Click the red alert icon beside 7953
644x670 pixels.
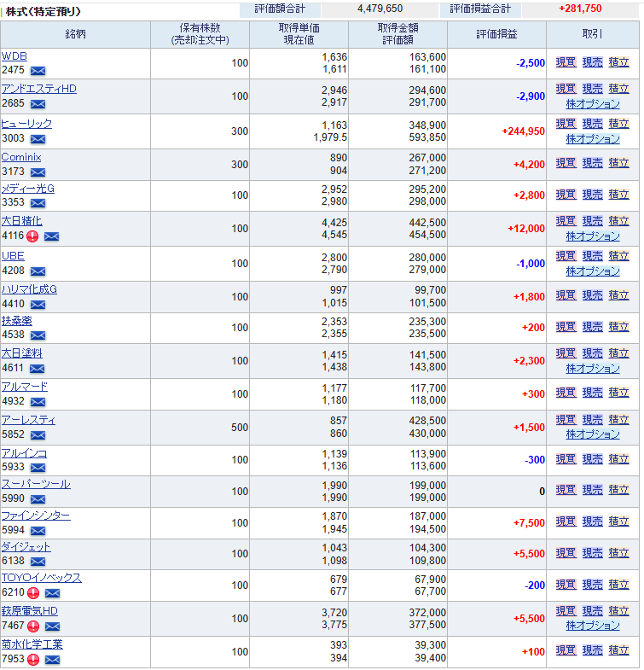pyautogui.click(x=33, y=660)
